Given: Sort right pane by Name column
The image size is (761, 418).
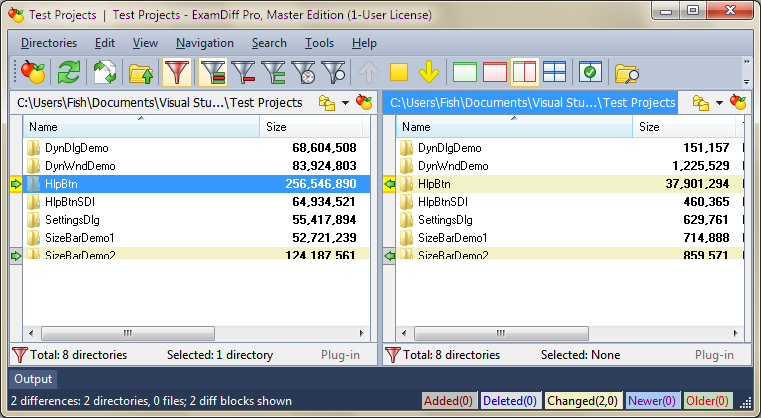Looking at the screenshot, I should point(514,127).
